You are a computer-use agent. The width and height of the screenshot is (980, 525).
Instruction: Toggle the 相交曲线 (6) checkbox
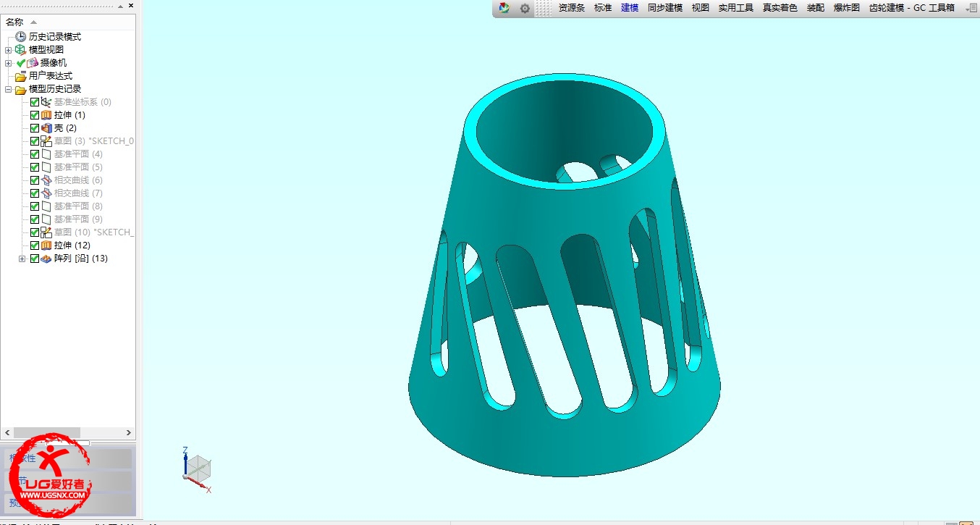pos(35,180)
